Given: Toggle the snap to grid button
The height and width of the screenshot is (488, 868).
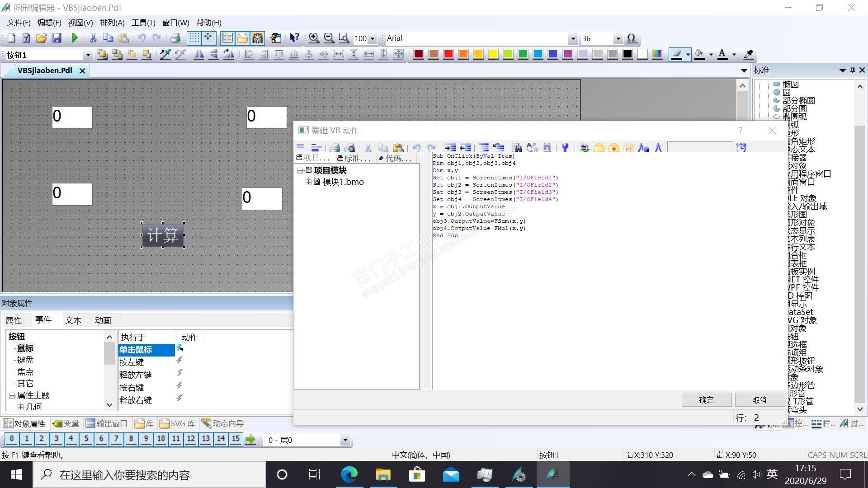Looking at the screenshot, I should [208, 38].
